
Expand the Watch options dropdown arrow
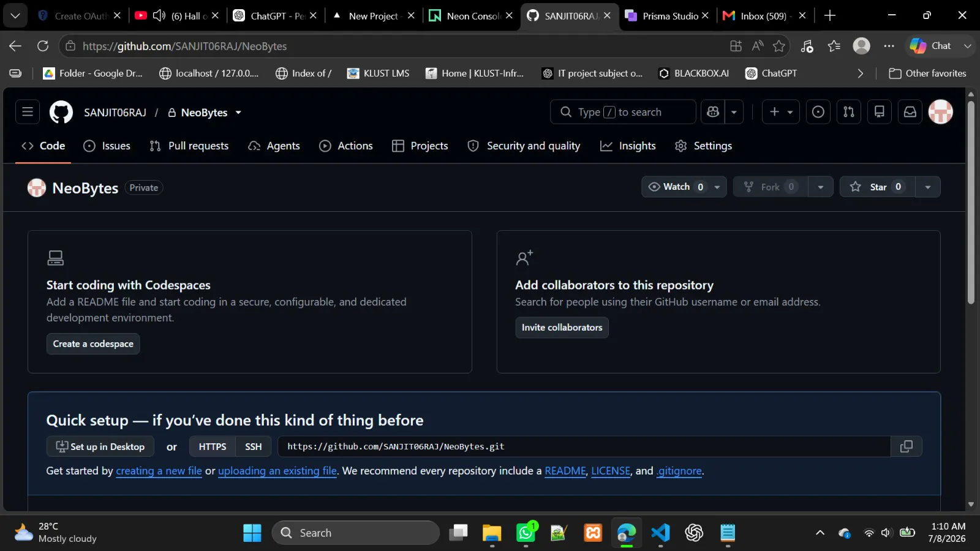(717, 187)
